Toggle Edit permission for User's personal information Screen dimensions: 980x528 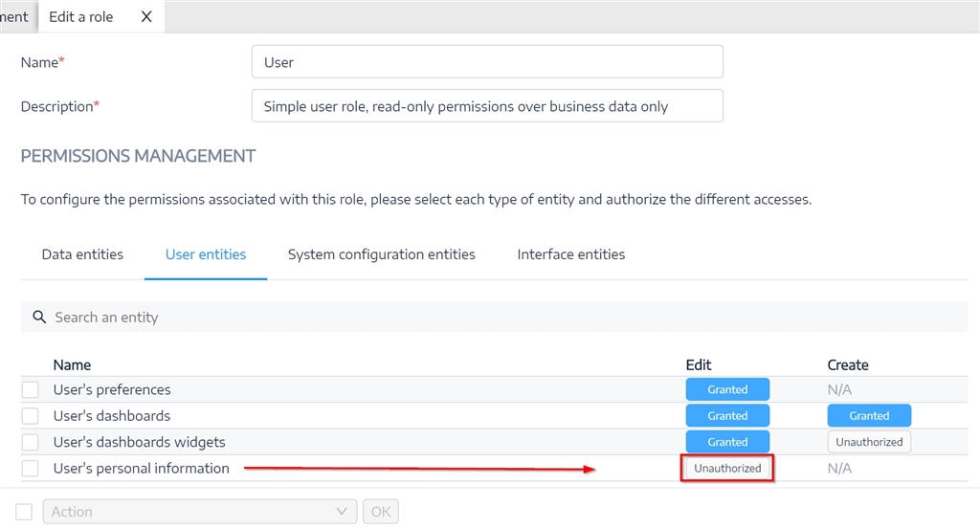click(727, 468)
